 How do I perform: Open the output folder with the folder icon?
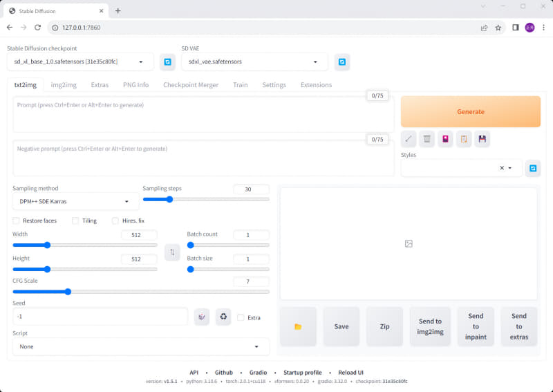coord(298,326)
